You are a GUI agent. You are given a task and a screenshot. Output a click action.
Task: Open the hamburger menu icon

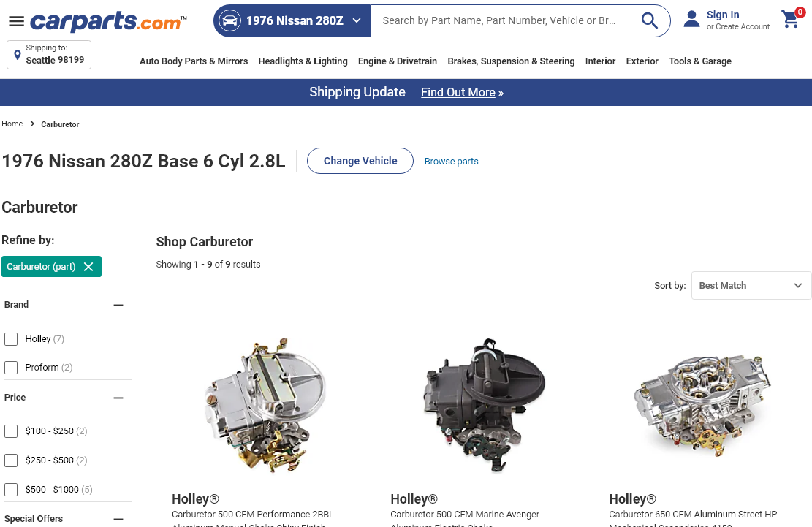tap(17, 20)
